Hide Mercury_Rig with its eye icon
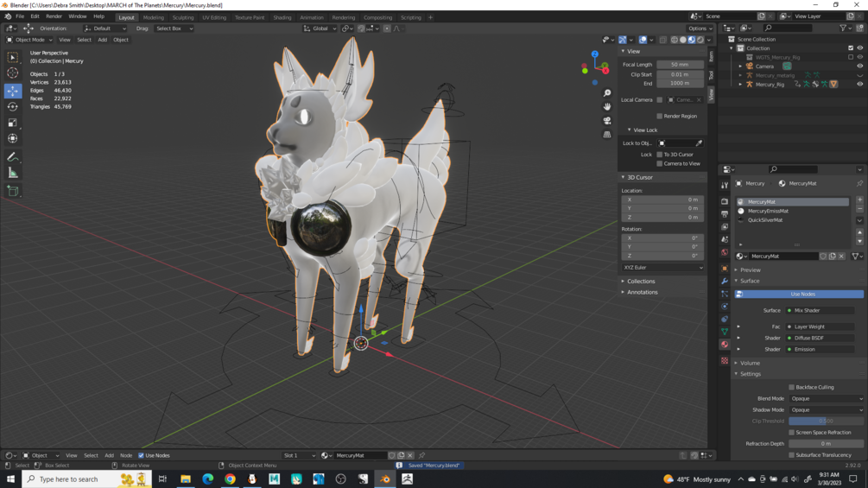 tap(859, 85)
